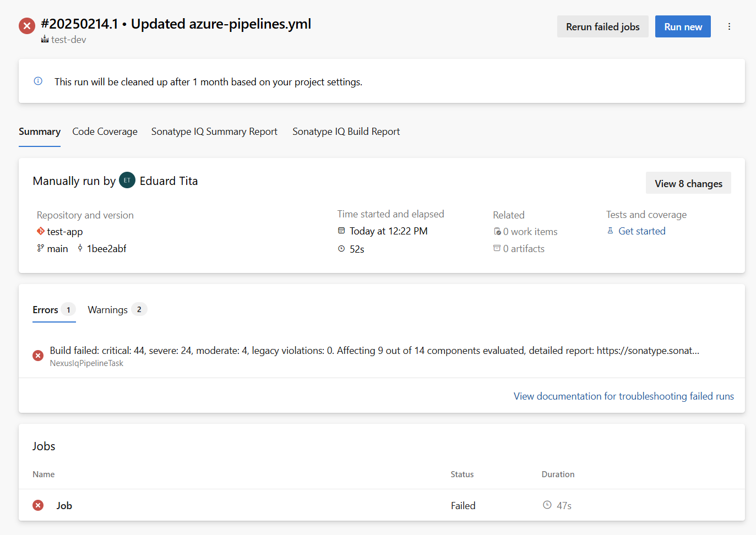This screenshot has height=535, width=756.
Task: Open the test-dev pipeline icon link
Action: [x=44, y=39]
